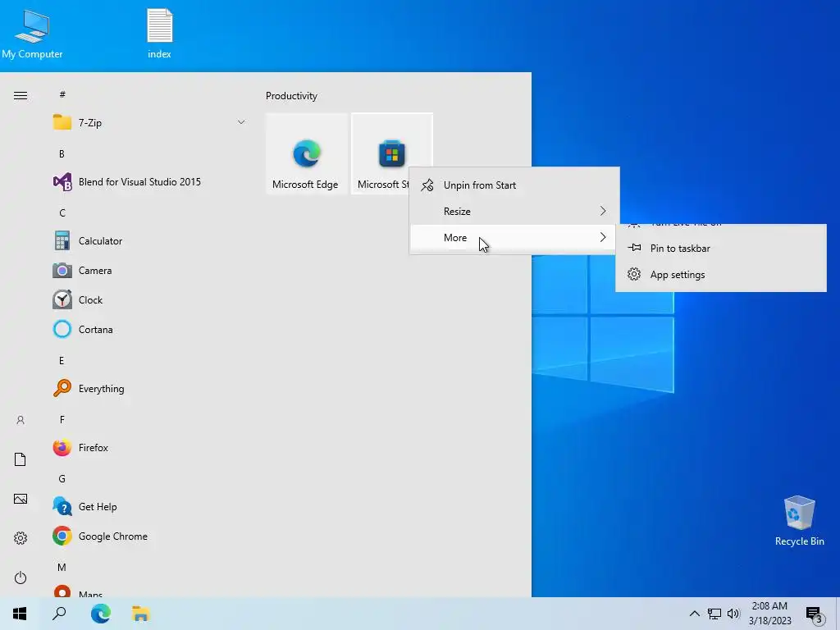Launch Firefox from the app list
The image size is (840, 630).
click(x=149, y=447)
